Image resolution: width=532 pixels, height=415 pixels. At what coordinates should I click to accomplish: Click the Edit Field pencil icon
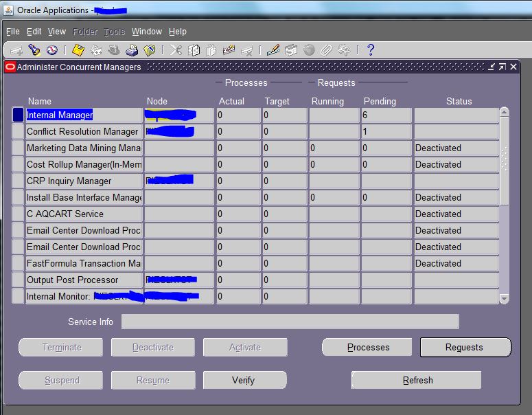273,50
